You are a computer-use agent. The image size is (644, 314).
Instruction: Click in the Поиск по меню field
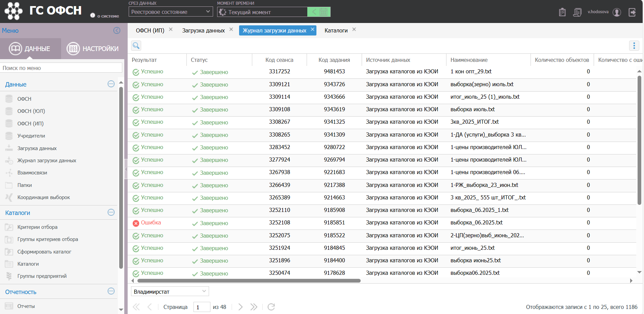(x=61, y=68)
